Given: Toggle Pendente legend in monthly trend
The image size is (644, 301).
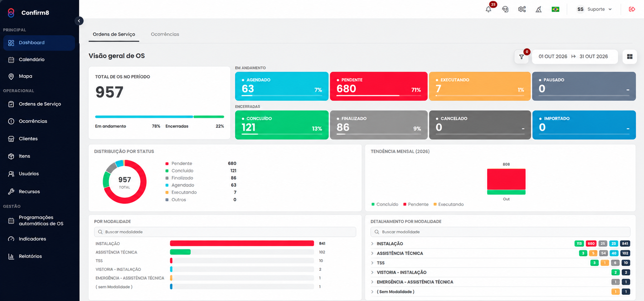Looking at the screenshot, I should (416, 204).
